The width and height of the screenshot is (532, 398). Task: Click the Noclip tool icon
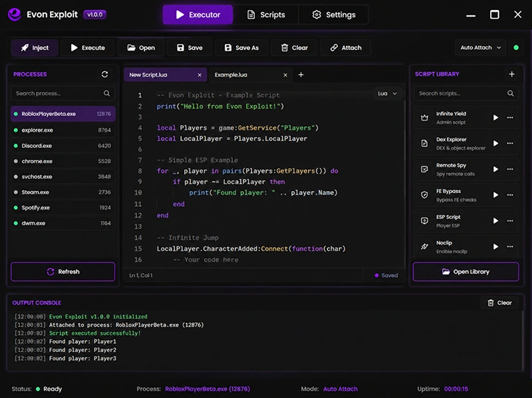(424, 246)
